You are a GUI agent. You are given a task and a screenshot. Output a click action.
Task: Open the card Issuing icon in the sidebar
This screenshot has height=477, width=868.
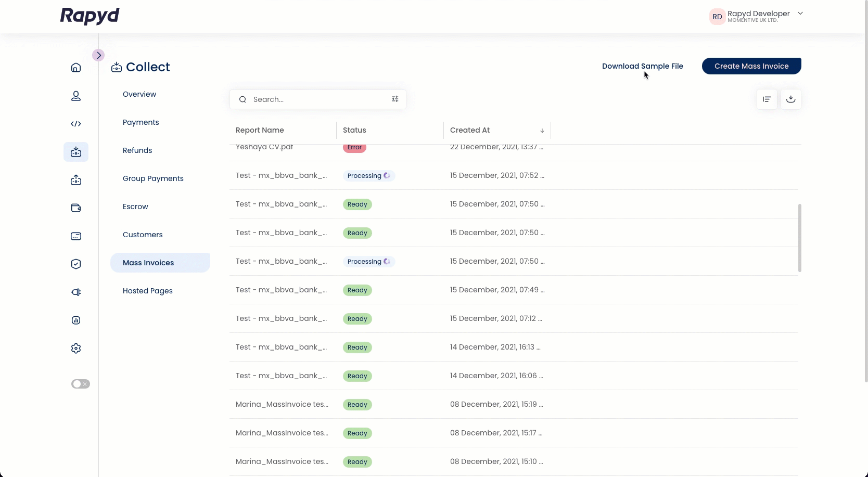(76, 236)
